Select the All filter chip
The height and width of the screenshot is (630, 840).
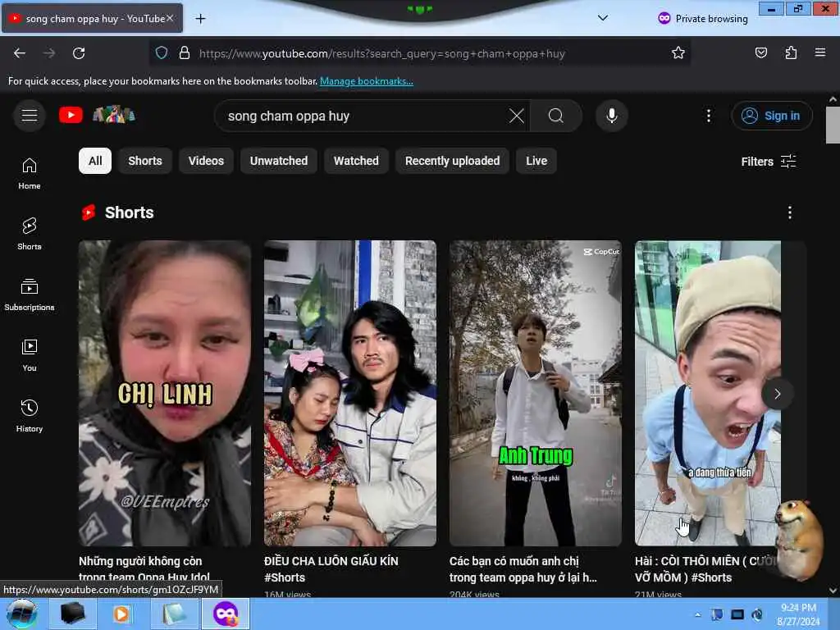click(x=95, y=161)
